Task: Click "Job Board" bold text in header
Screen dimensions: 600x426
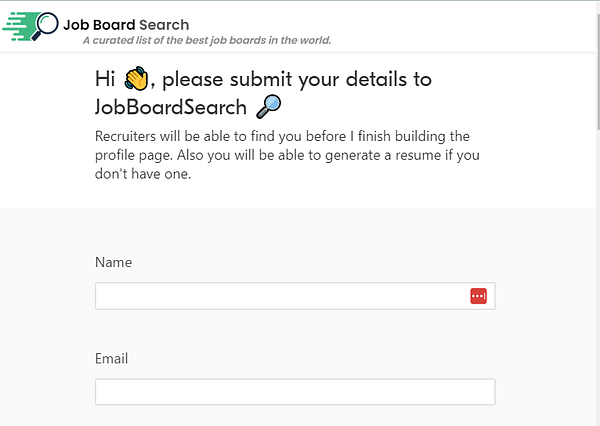Action: (99, 24)
